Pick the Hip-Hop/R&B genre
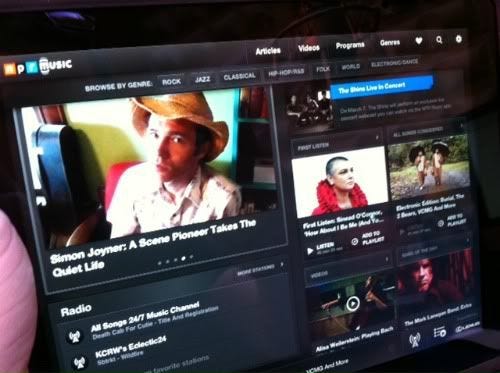500x373 pixels. 286,73
